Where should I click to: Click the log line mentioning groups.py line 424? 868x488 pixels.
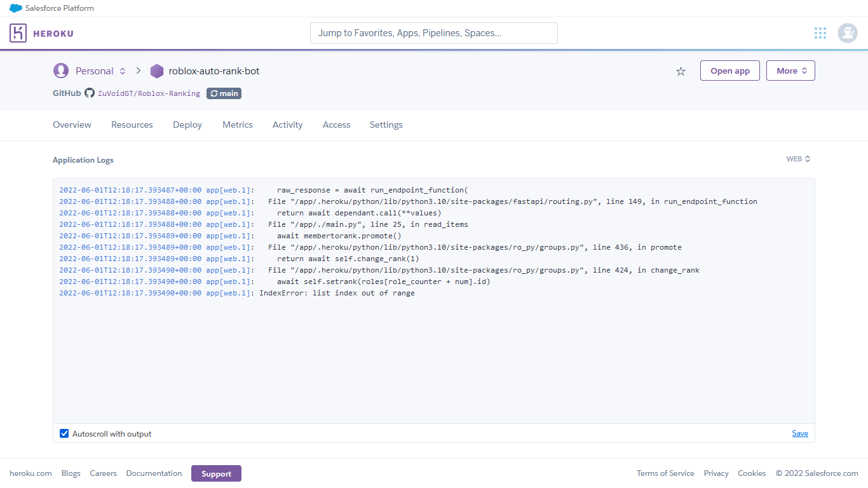(x=379, y=270)
